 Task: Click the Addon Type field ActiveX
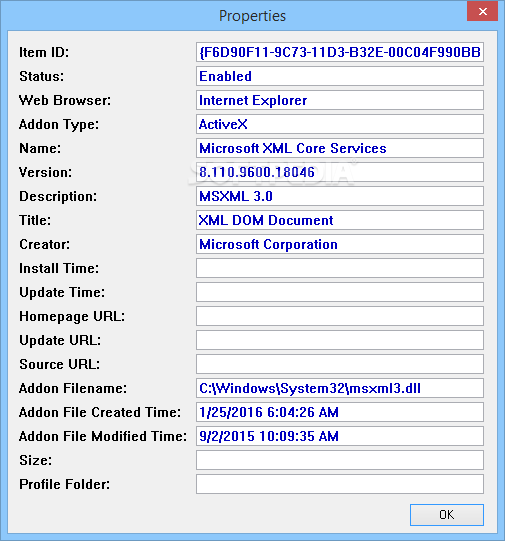340,124
